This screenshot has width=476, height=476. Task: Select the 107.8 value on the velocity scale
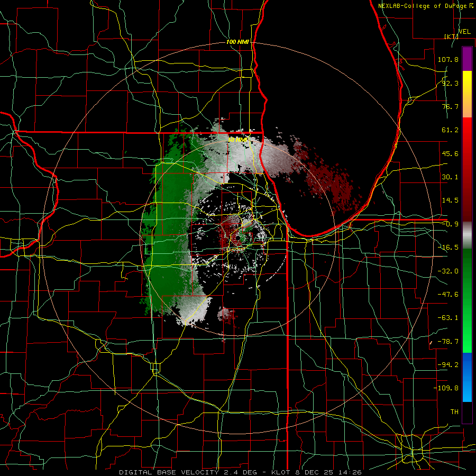coord(448,59)
